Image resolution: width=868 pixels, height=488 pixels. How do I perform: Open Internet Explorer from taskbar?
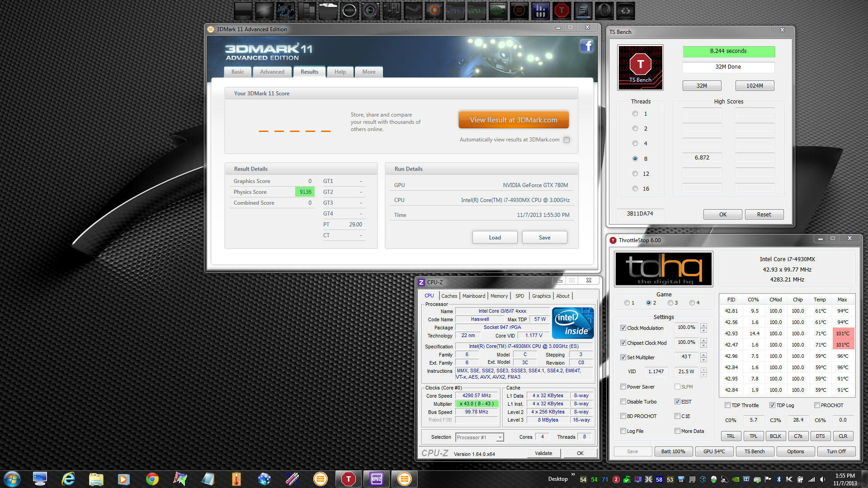(x=68, y=479)
